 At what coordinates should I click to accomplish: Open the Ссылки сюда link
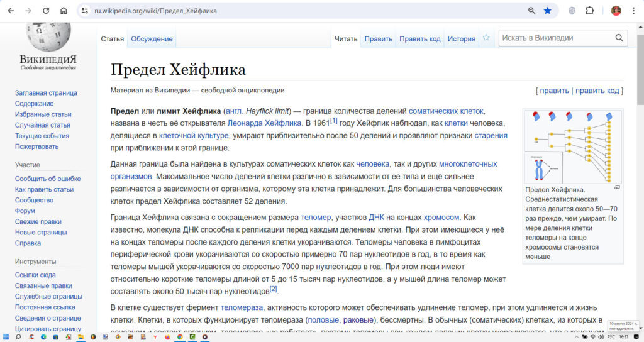coord(35,275)
